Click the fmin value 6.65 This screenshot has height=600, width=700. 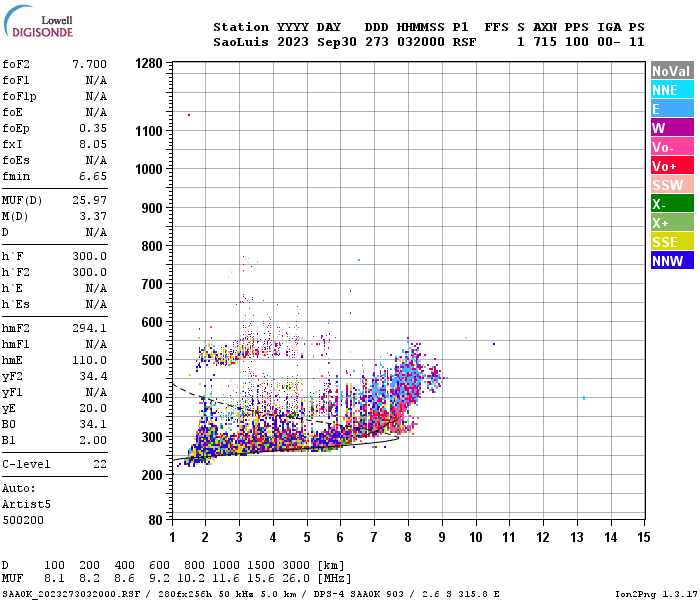coord(93,176)
